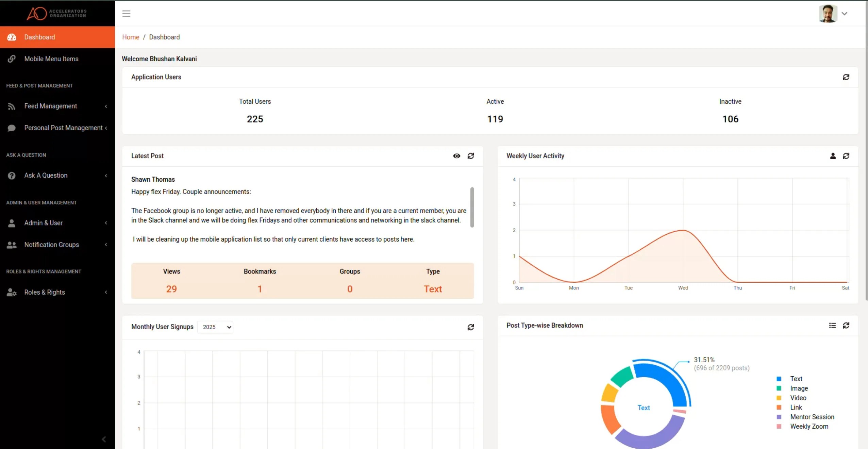
Task: Open the 2025 year dropdown
Action: [216, 327]
